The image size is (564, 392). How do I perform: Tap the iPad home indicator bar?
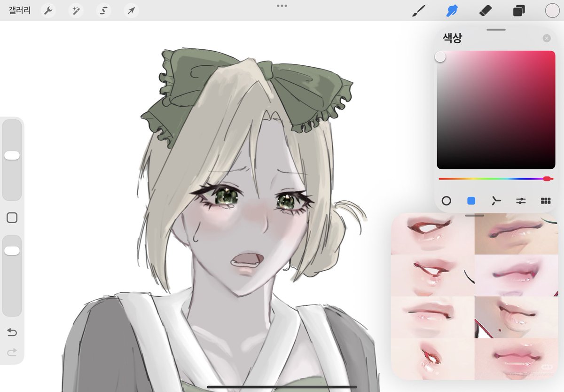click(282, 387)
